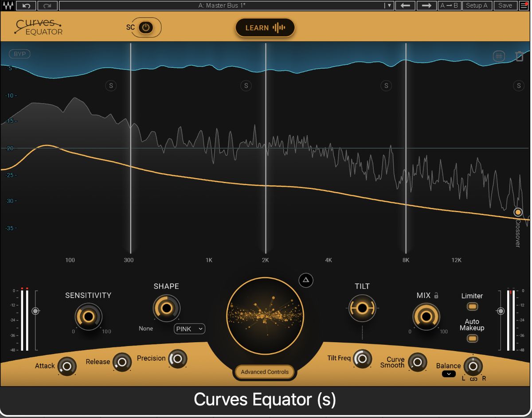
Task: Click the A→B compare control
Action: 449,5
